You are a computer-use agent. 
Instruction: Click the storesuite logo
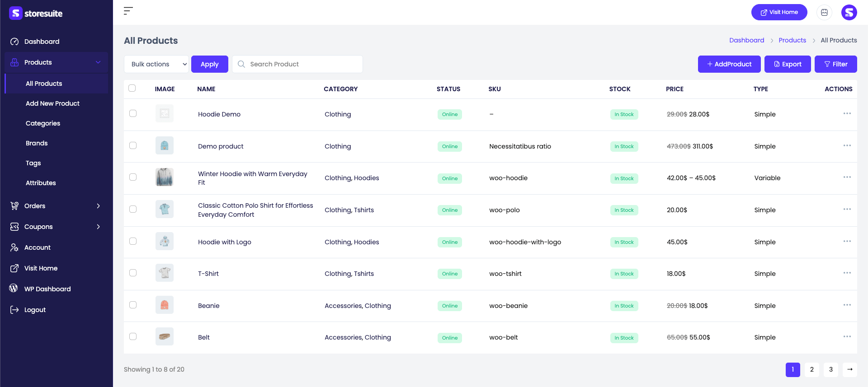(x=36, y=14)
